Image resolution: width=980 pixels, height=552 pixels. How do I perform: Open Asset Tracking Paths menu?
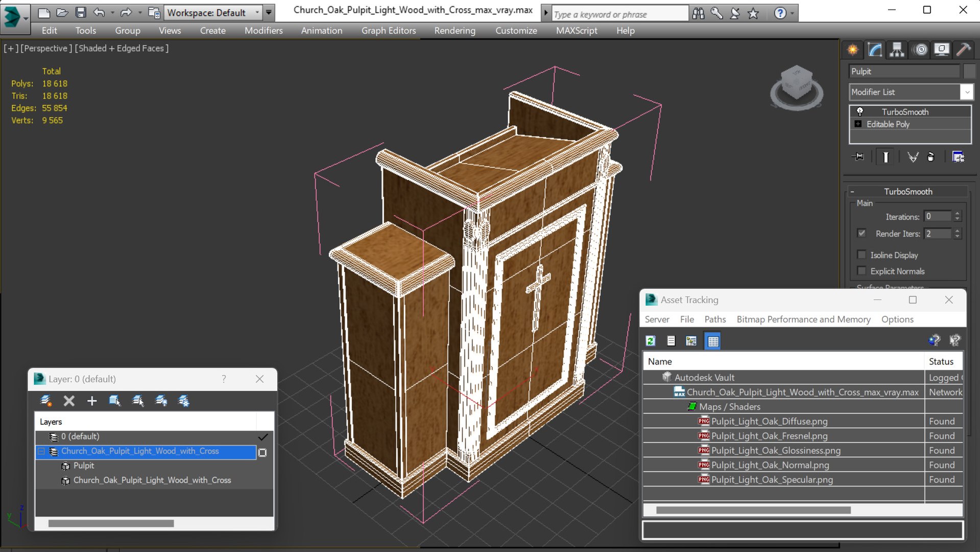coord(715,319)
